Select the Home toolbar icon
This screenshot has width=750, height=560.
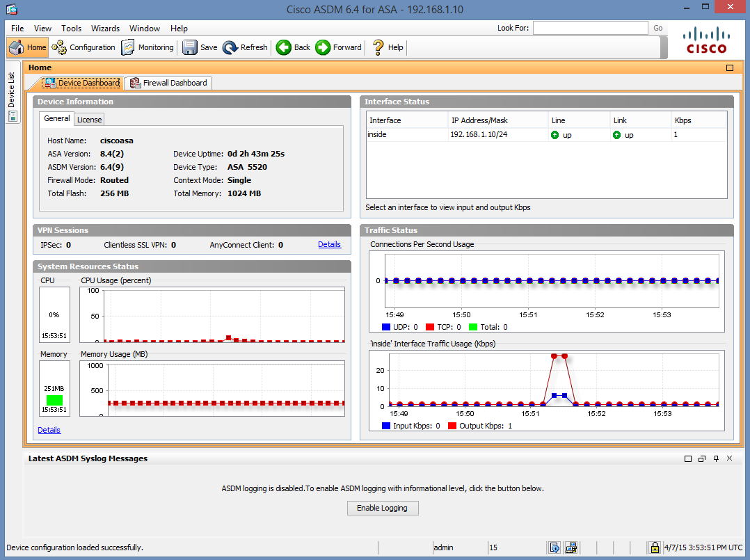click(x=26, y=47)
